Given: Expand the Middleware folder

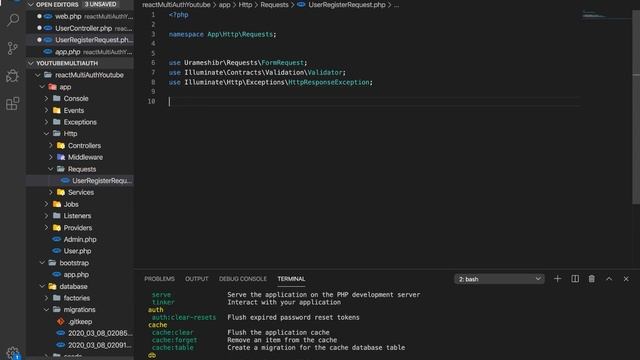Looking at the screenshot, I should [51, 157].
